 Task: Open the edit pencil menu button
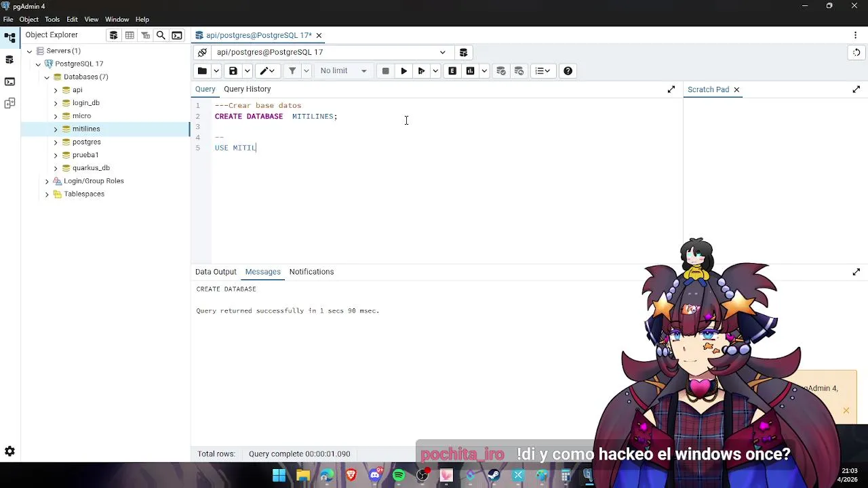(267, 71)
